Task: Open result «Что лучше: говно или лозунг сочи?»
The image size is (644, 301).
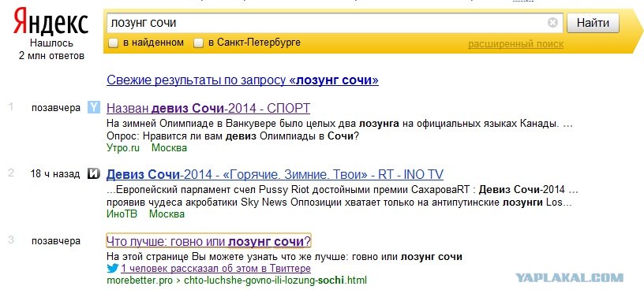Action: point(208,241)
